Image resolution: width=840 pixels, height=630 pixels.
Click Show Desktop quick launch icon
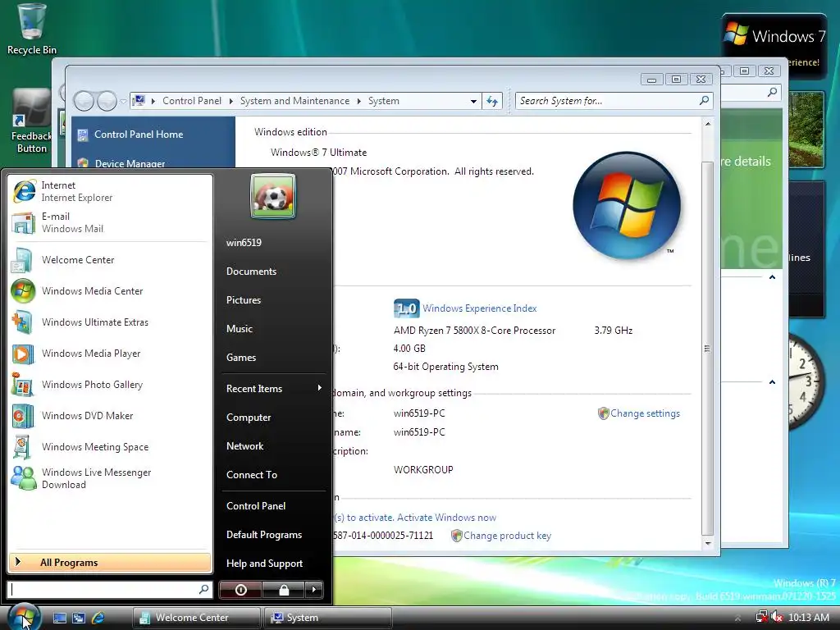(x=59, y=618)
